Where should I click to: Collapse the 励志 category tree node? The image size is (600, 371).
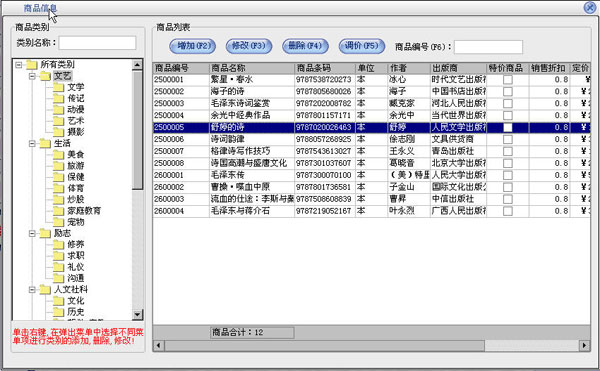(x=33, y=233)
